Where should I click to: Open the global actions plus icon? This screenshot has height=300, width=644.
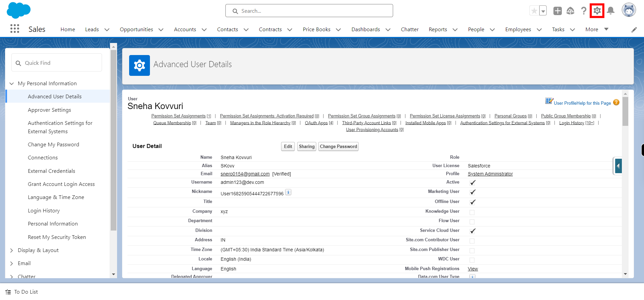557,11
